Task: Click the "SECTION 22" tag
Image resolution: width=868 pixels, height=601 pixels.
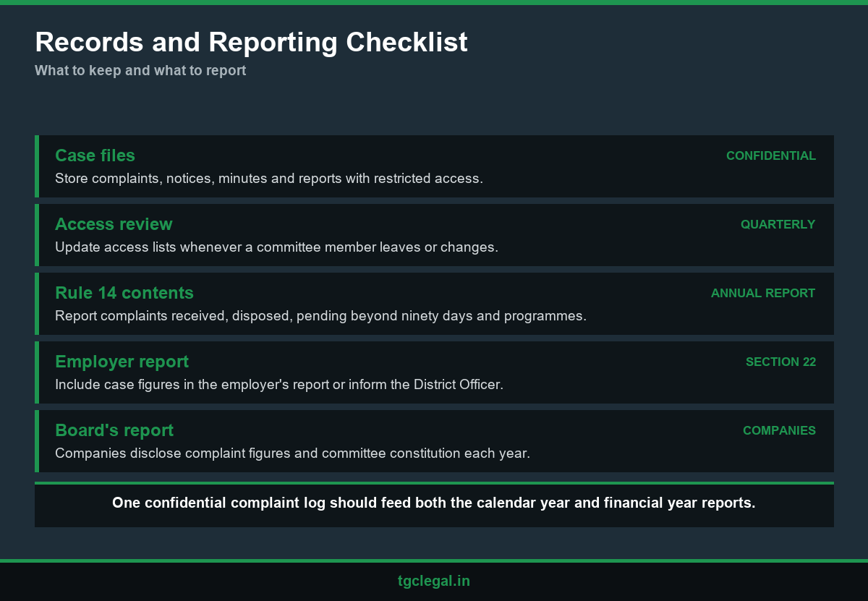Action: 780,362
